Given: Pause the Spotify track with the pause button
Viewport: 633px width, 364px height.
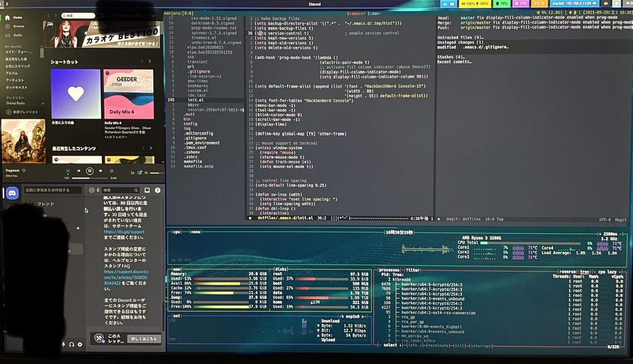Looking at the screenshot, I should (90, 171).
